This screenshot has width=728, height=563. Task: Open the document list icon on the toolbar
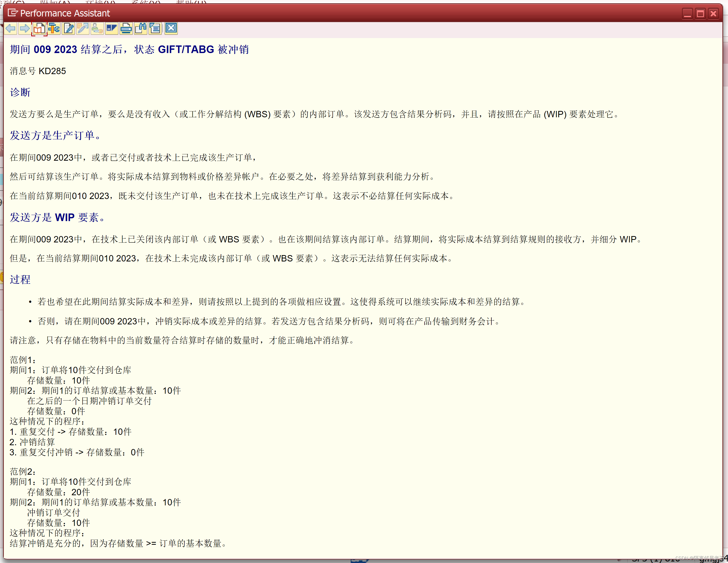[155, 28]
